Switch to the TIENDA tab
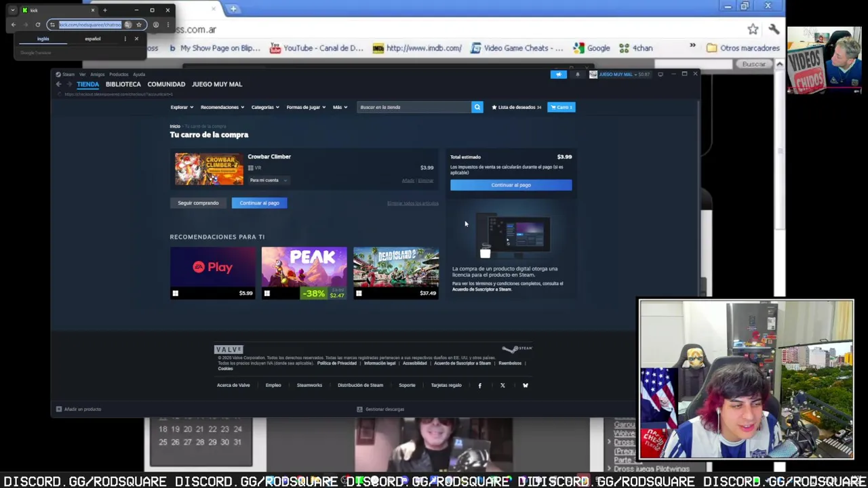Screen dimensions: 868x488 click(x=87, y=84)
